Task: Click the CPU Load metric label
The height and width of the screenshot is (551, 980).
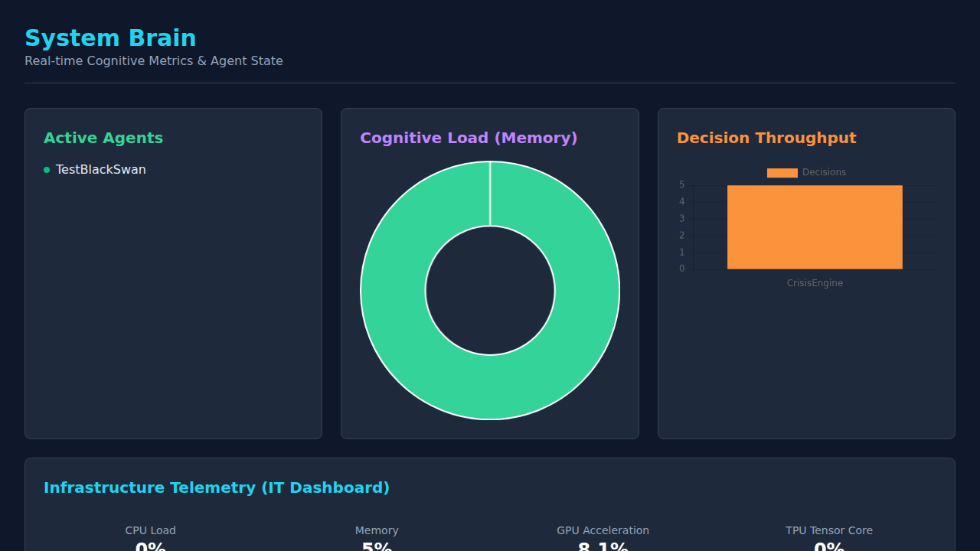Action: pos(151,530)
